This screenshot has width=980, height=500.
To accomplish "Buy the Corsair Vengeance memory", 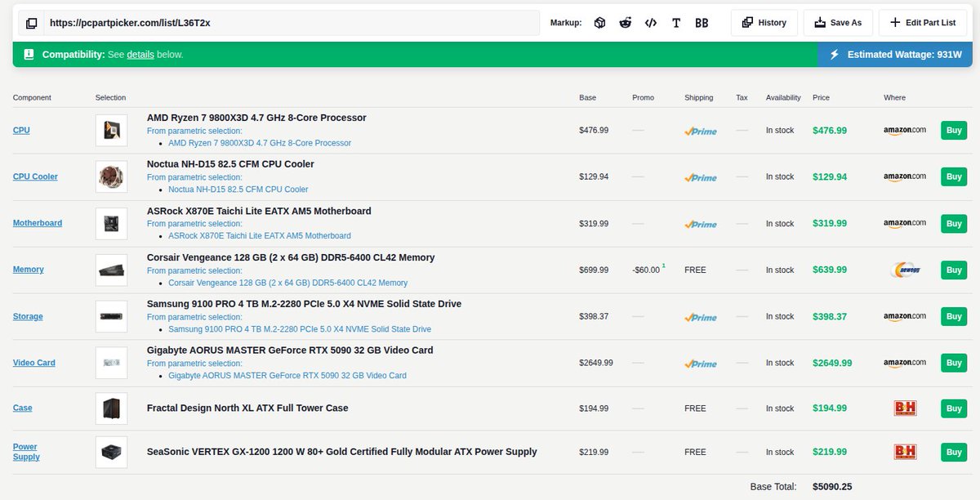I will pos(954,270).
